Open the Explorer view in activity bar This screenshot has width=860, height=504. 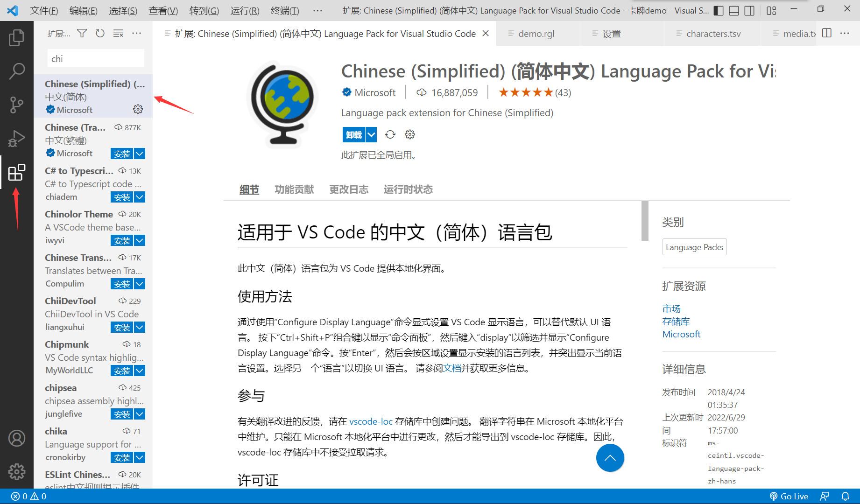[x=17, y=37]
